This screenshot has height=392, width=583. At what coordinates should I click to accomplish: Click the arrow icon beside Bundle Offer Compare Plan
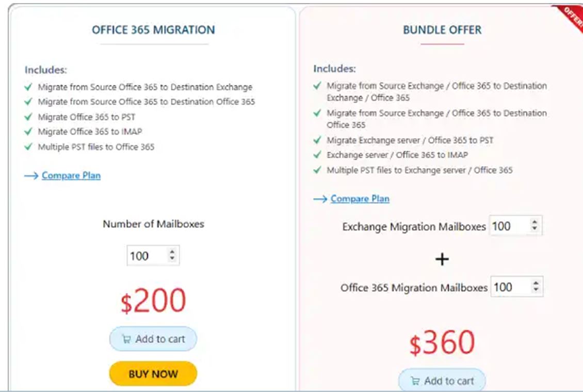tap(320, 199)
